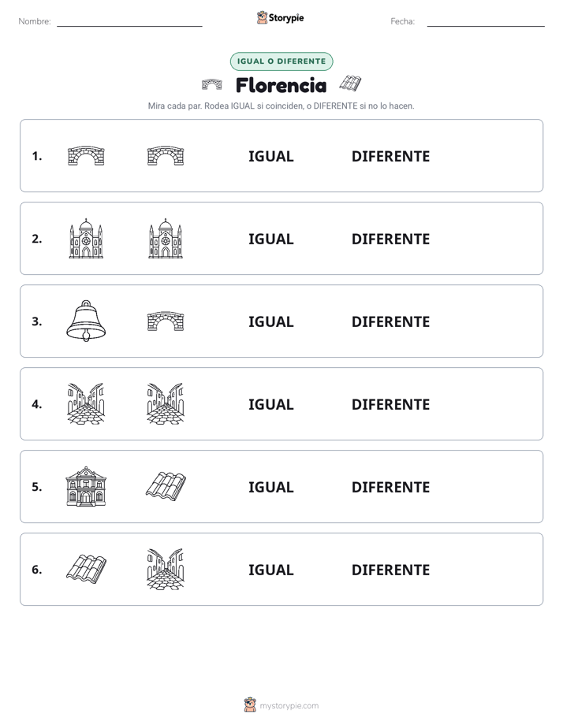Click the roof tiles icon in row 5
Viewport: 563px width, 728px height.
click(166, 486)
